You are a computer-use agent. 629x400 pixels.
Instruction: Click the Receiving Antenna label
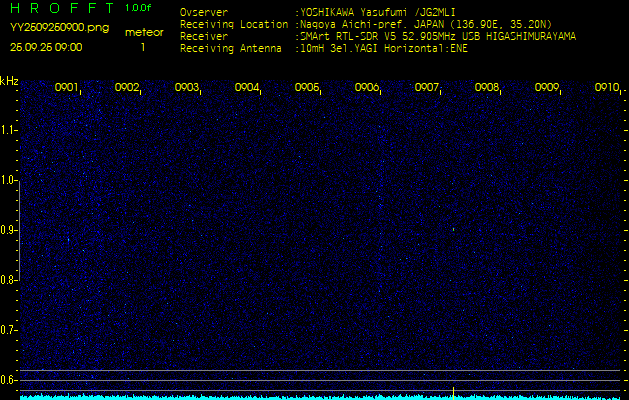(x=231, y=49)
